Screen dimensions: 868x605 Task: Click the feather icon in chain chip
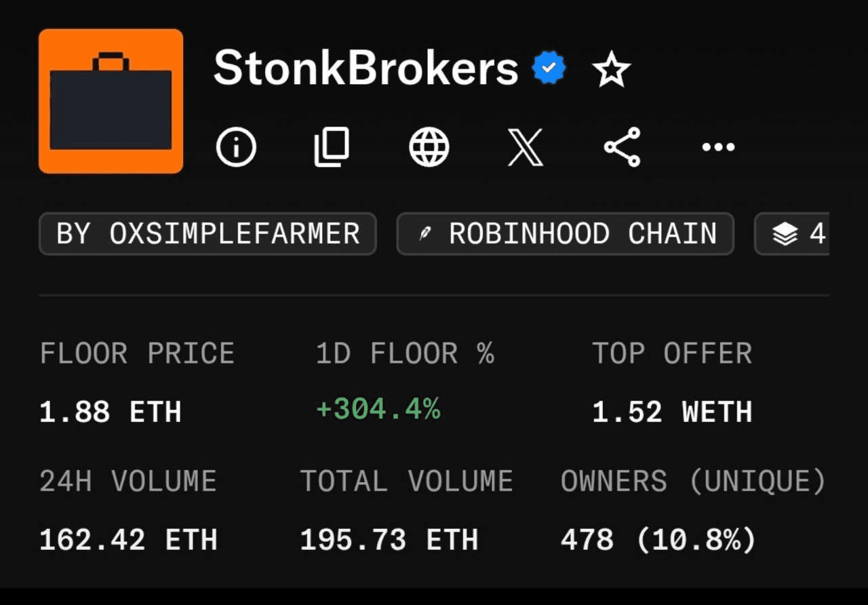click(425, 235)
